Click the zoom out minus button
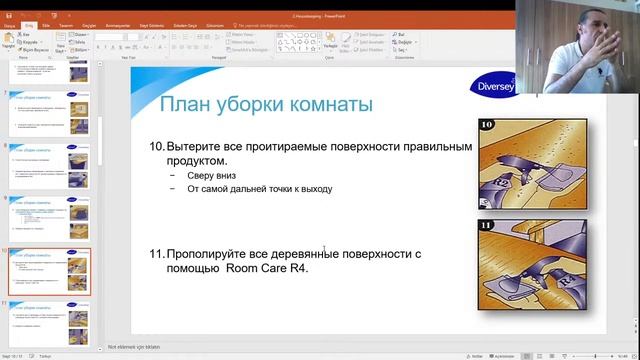This screenshot has width=640, height=360. click(574, 356)
